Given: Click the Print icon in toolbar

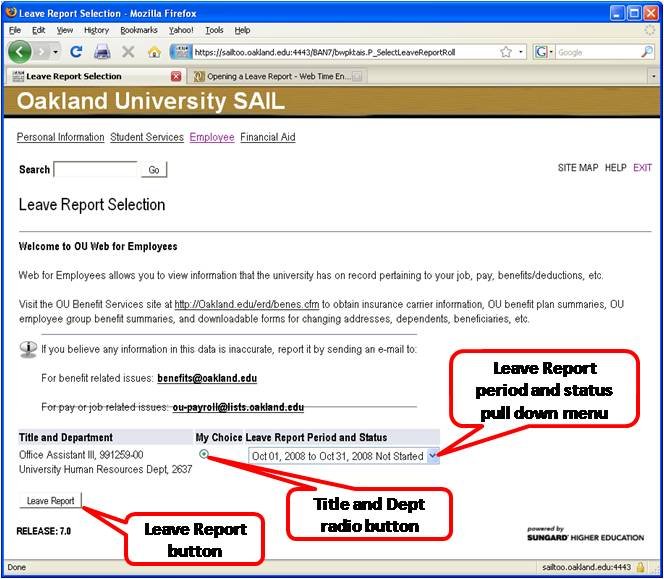Looking at the screenshot, I should [102, 52].
